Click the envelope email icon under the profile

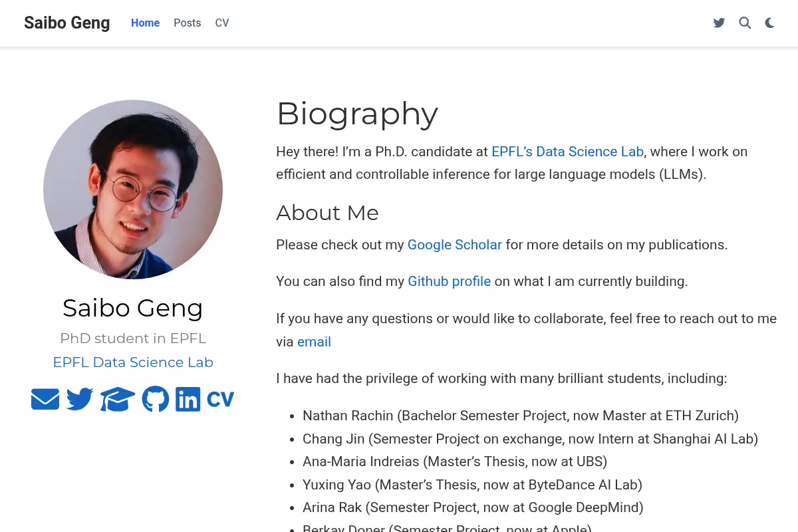45,399
